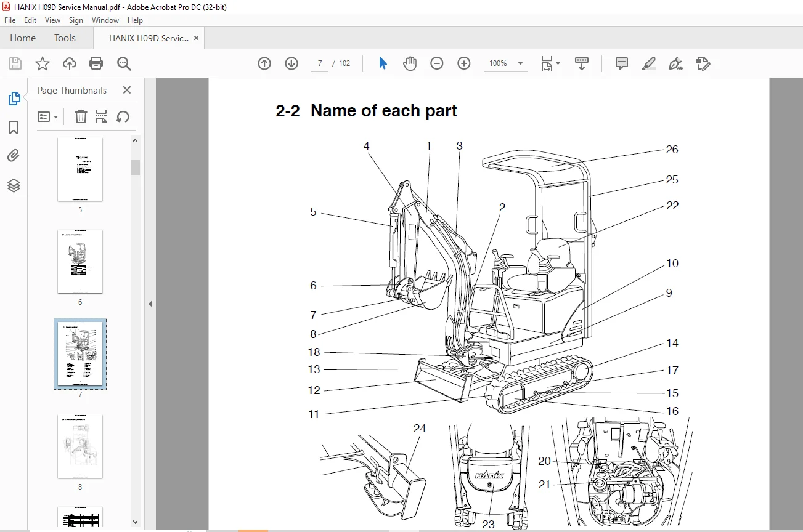Zoom in with the plus button

[464, 63]
